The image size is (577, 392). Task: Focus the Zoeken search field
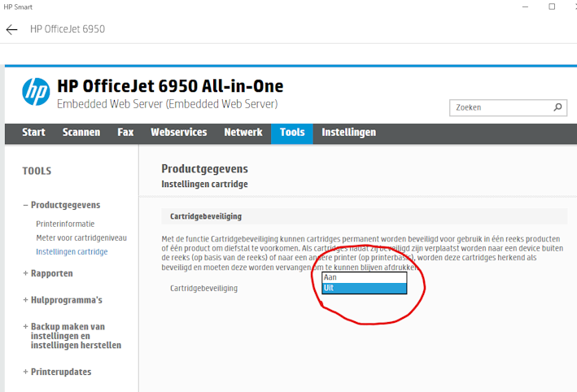pos(508,107)
